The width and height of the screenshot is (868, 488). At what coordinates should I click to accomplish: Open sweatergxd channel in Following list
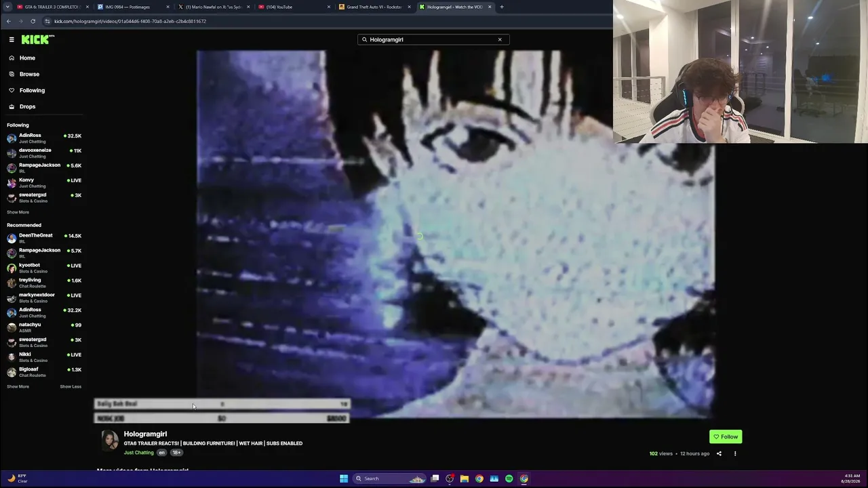44,198
